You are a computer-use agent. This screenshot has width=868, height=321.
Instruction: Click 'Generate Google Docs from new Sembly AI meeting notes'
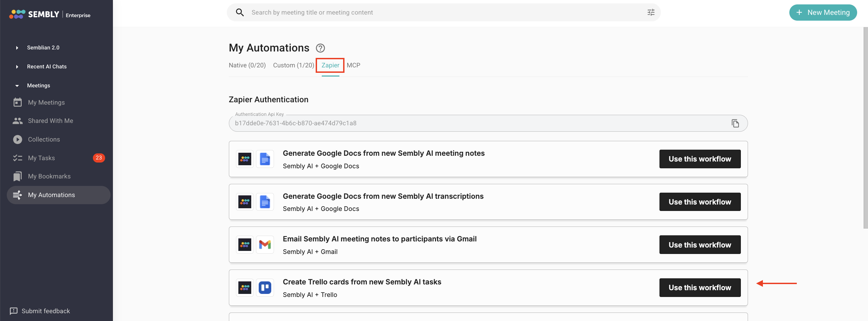(x=383, y=153)
